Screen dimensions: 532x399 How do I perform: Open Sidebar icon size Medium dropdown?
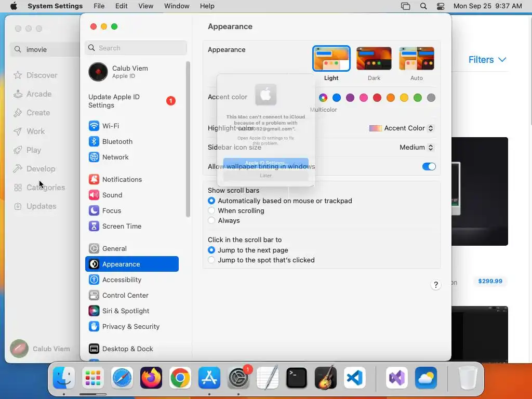(x=417, y=147)
